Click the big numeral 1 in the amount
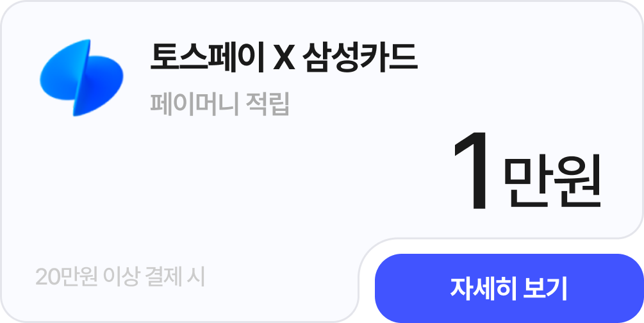This screenshot has height=323, width=644. (x=472, y=171)
